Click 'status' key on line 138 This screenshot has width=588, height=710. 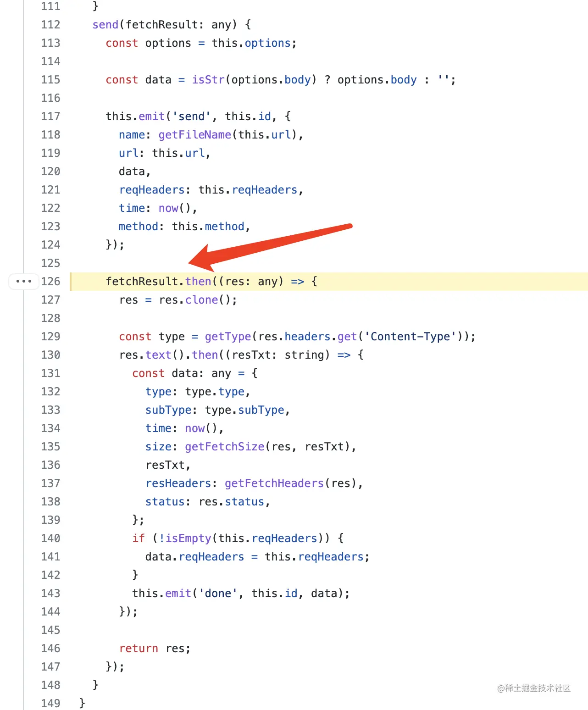[165, 501]
